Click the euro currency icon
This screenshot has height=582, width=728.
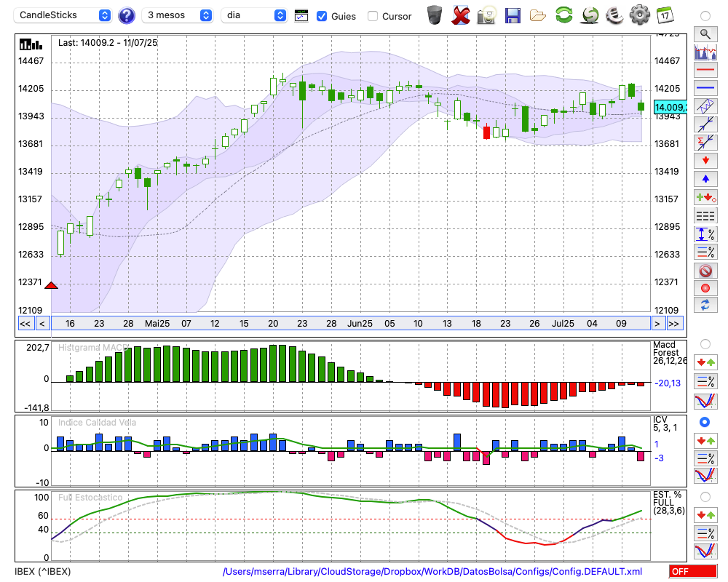pos(614,15)
